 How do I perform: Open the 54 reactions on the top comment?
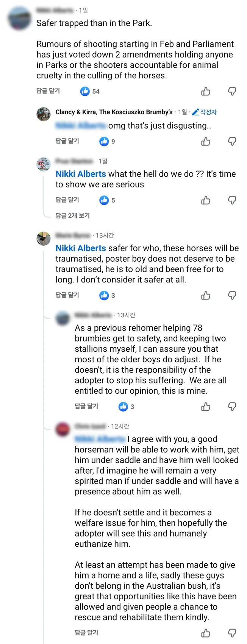pyautogui.click(x=90, y=91)
